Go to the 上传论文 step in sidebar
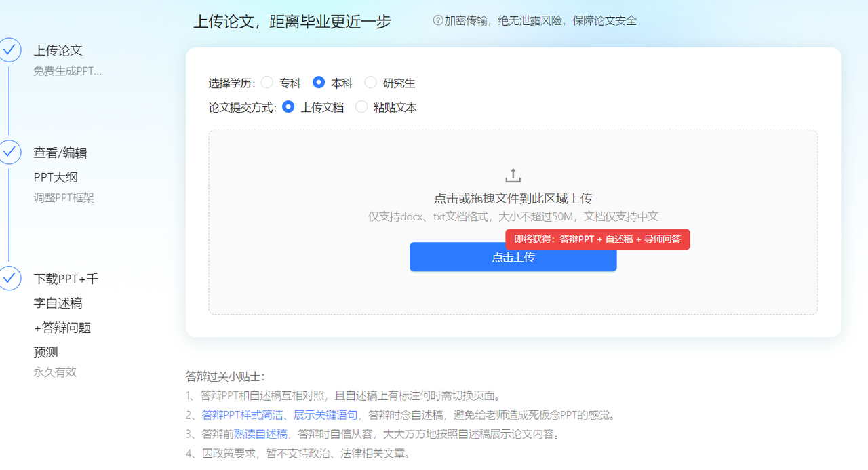The height and width of the screenshot is (470, 868). pos(58,50)
